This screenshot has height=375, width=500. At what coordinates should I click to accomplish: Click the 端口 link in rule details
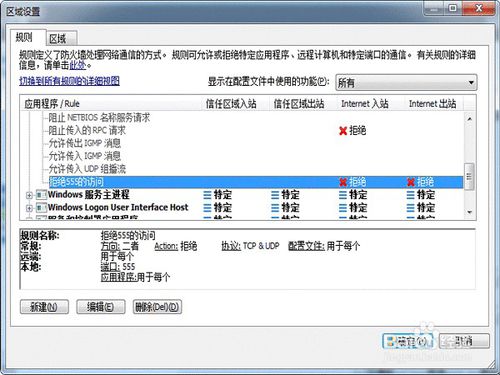point(111,267)
